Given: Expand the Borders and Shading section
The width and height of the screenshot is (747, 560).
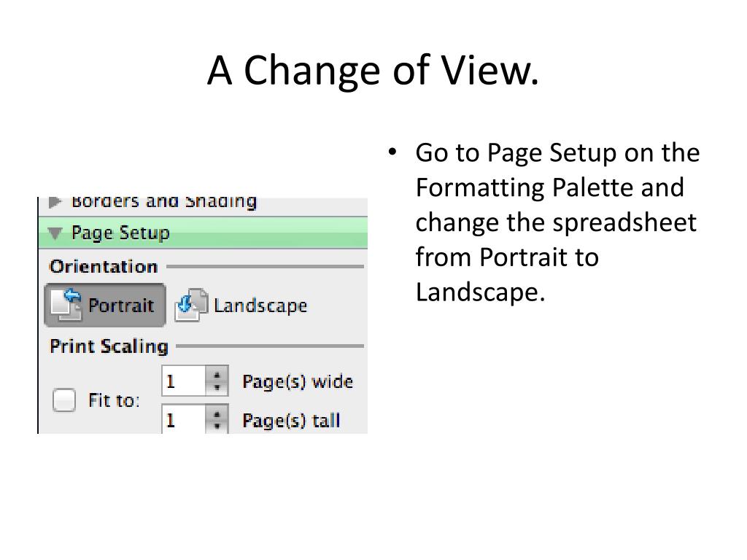Looking at the screenshot, I should pyautogui.click(x=55, y=202).
